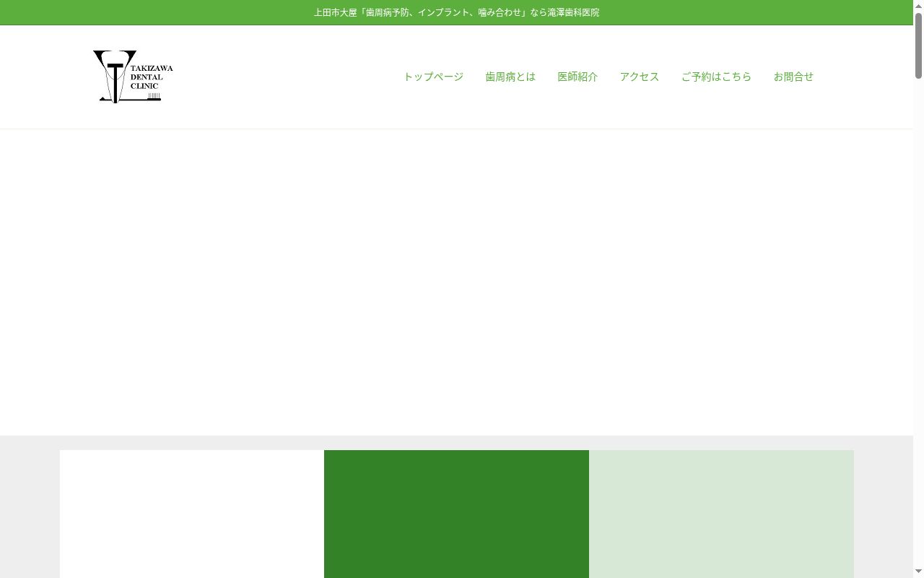The image size is (924, 578).
Task: Click the light green right panel
Action: (721, 514)
